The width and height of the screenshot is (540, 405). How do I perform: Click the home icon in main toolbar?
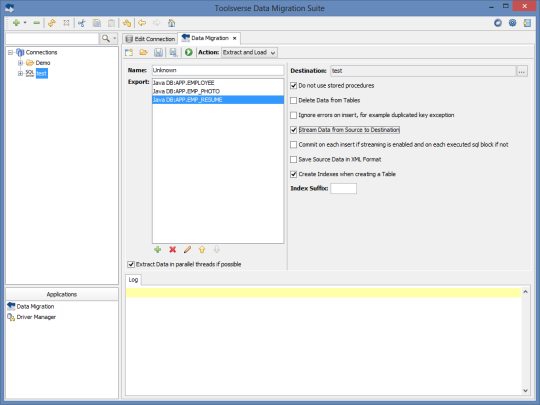172,23
